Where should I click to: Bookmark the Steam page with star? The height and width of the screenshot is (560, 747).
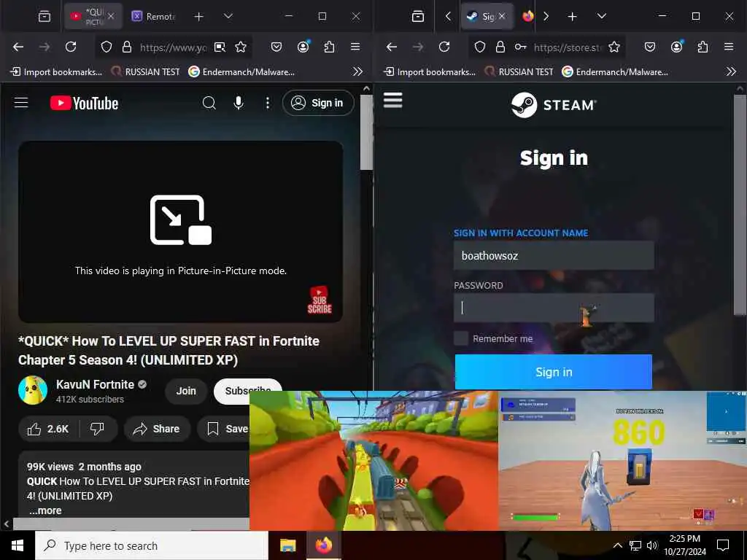pyautogui.click(x=614, y=47)
